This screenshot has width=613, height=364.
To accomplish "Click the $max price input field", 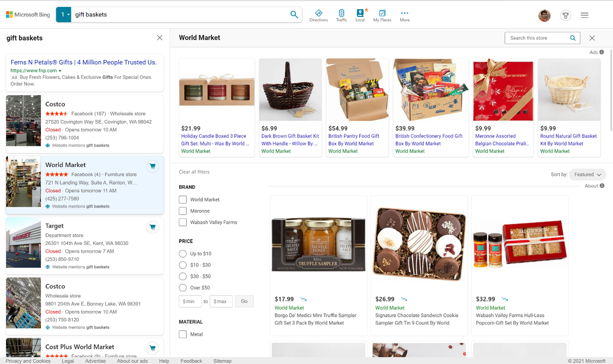I will point(221,302).
